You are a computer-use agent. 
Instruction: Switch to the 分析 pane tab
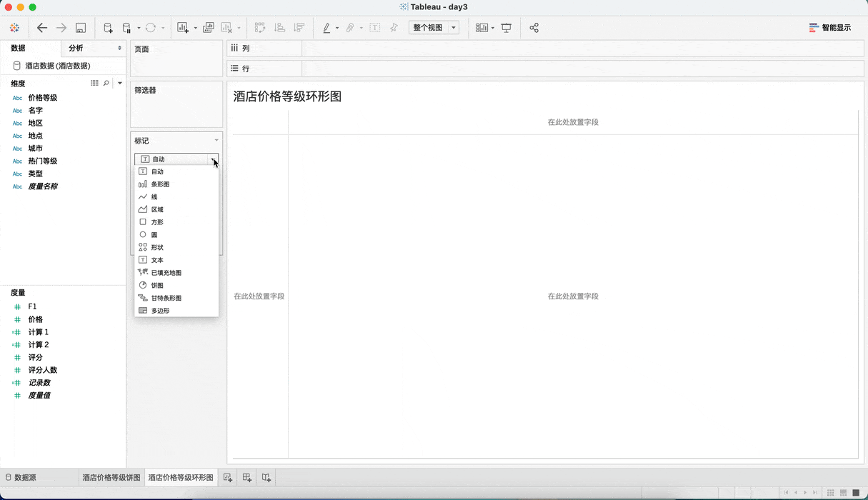tap(76, 49)
